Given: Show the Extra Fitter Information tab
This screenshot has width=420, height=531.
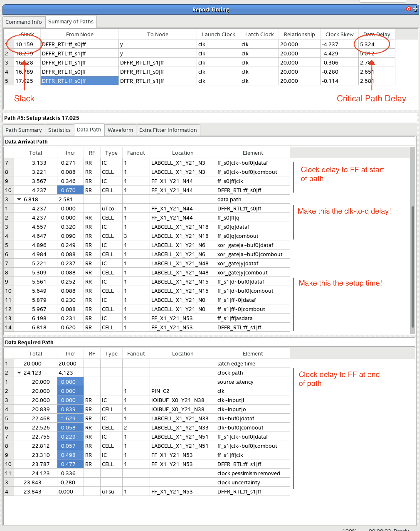Looking at the screenshot, I should [x=168, y=130].
